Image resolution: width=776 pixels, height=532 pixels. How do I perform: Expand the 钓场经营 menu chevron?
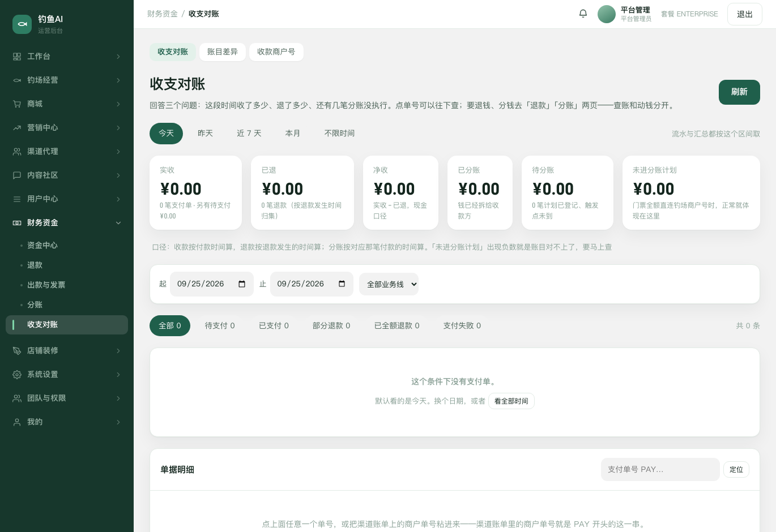coord(118,80)
